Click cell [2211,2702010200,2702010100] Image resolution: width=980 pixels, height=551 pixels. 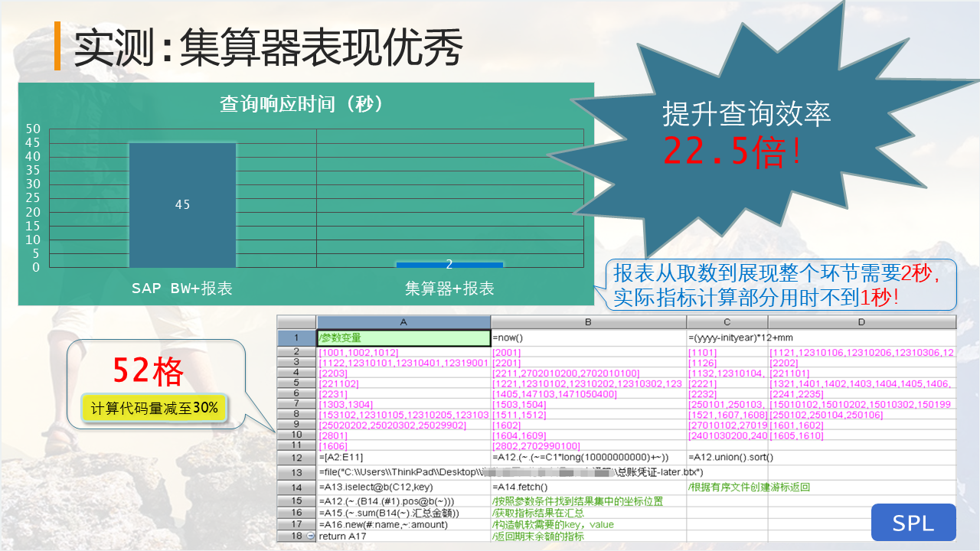(x=589, y=373)
